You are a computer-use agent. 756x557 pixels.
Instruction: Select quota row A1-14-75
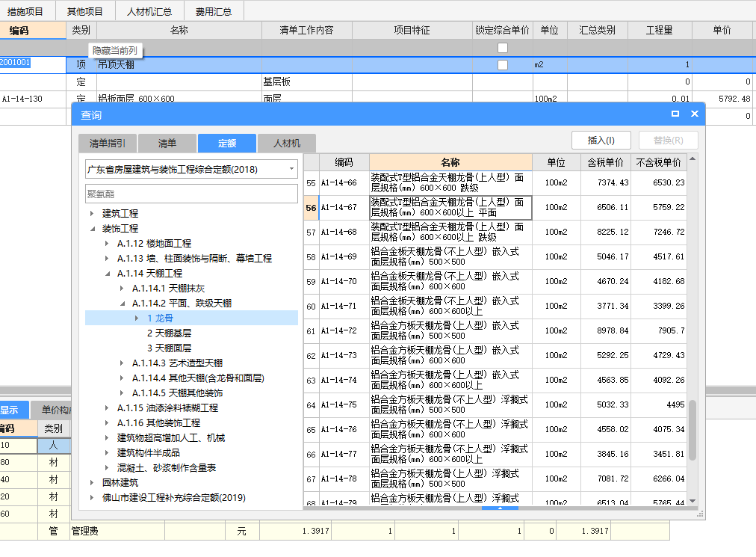pyautogui.click(x=495, y=404)
